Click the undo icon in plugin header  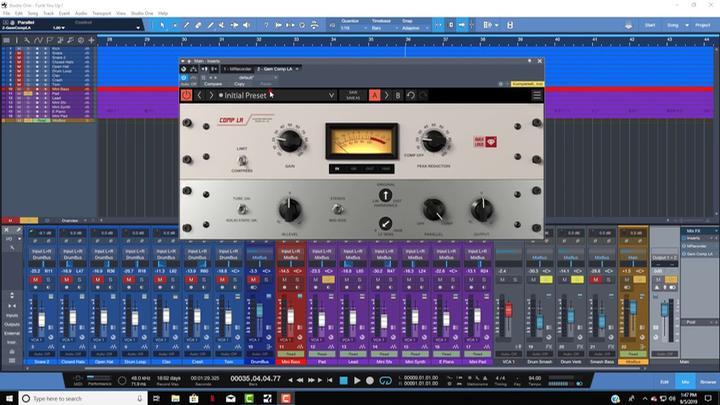pos(411,95)
